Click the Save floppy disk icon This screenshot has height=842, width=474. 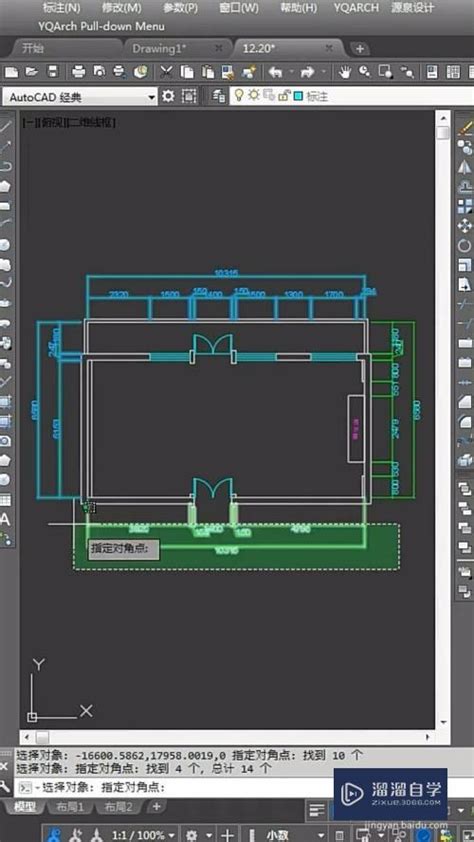pos(52,72)
